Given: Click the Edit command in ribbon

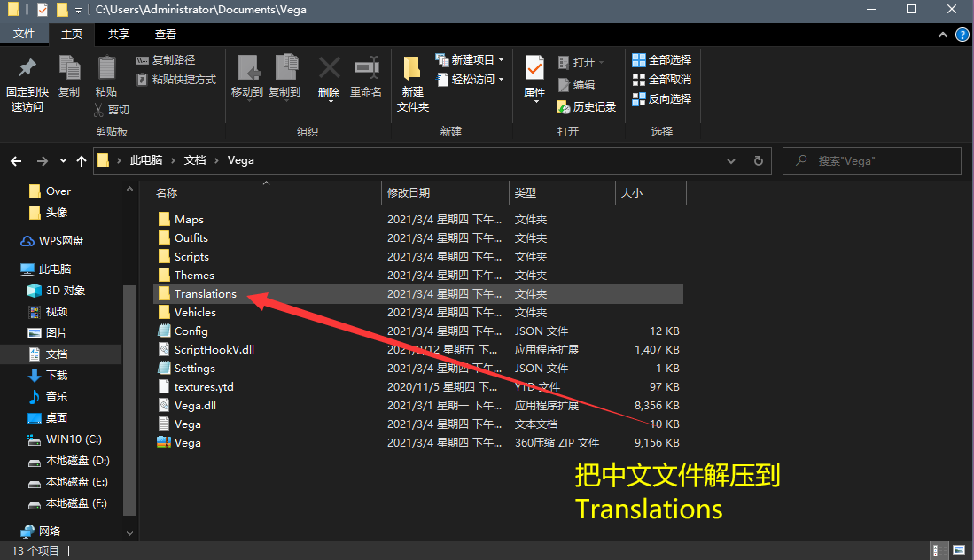Looking at the screenshot, I should (x=577, y=85).
